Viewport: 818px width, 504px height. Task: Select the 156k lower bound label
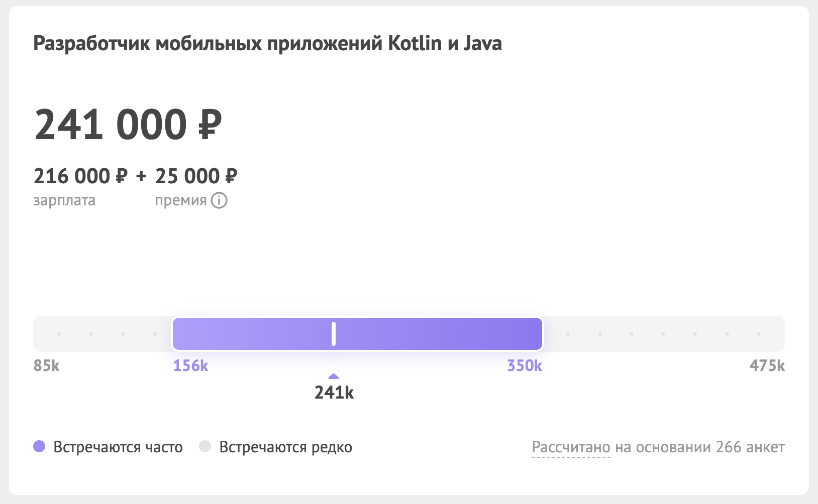(190, 366)
